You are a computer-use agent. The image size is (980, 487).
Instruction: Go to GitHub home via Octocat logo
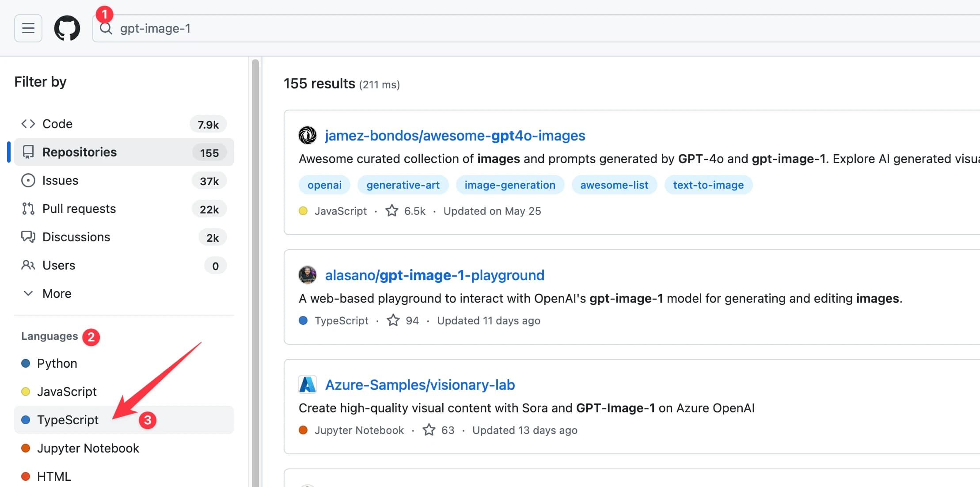67,28
